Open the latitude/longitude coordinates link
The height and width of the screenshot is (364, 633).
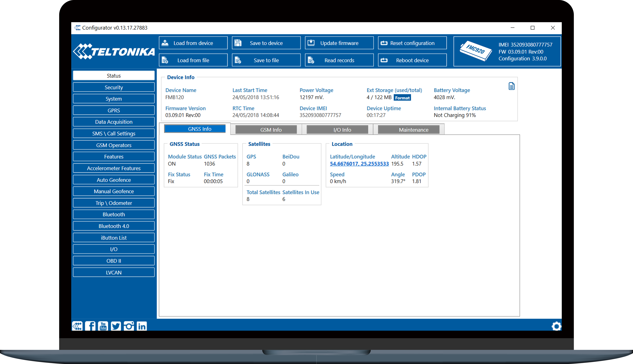coord(359,164)
